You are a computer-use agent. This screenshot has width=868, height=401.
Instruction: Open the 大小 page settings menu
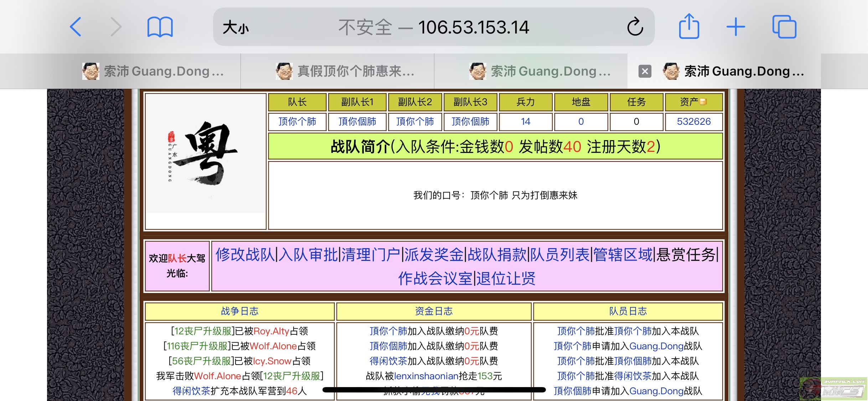[x=236, y=26]
